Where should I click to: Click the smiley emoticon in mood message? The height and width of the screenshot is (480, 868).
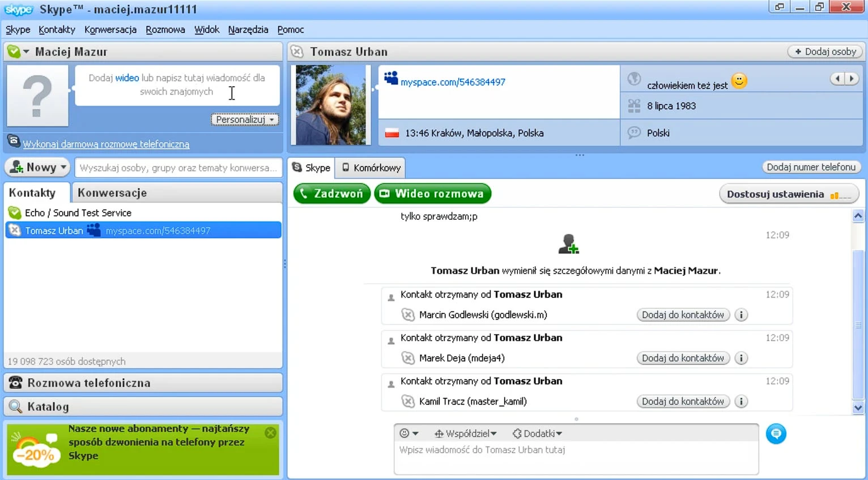coord(739,81)
